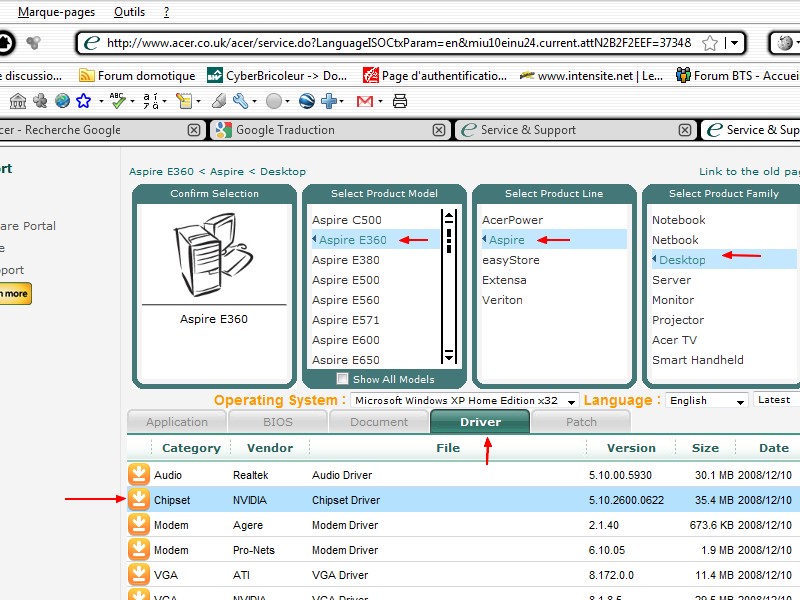Click the Desktop breadcrumb link
This screenshot has width=800, height=600.
283,171
